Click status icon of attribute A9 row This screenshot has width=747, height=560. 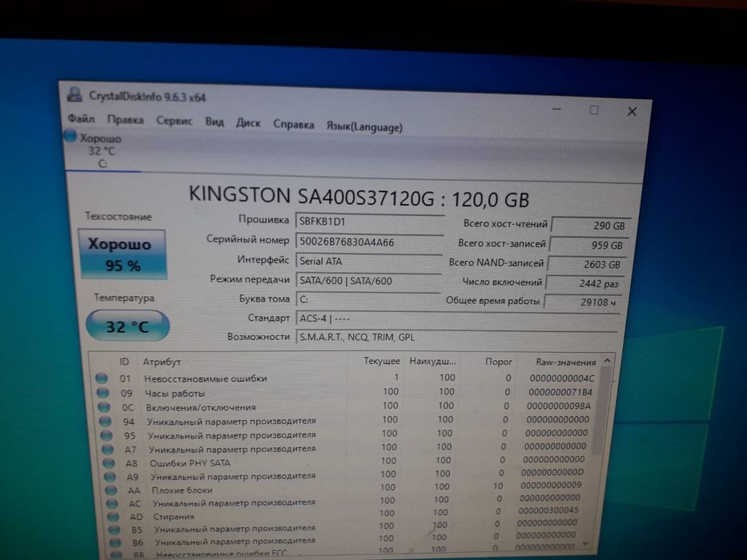tap(110, 477)
